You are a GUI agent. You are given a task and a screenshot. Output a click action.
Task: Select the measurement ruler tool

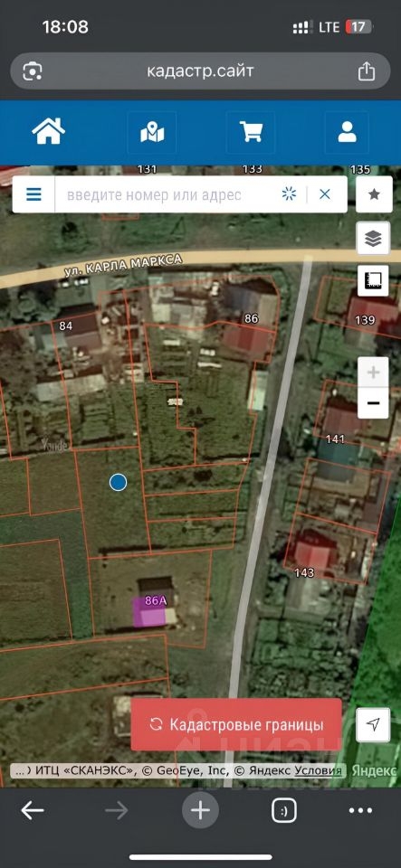[374, 281]
